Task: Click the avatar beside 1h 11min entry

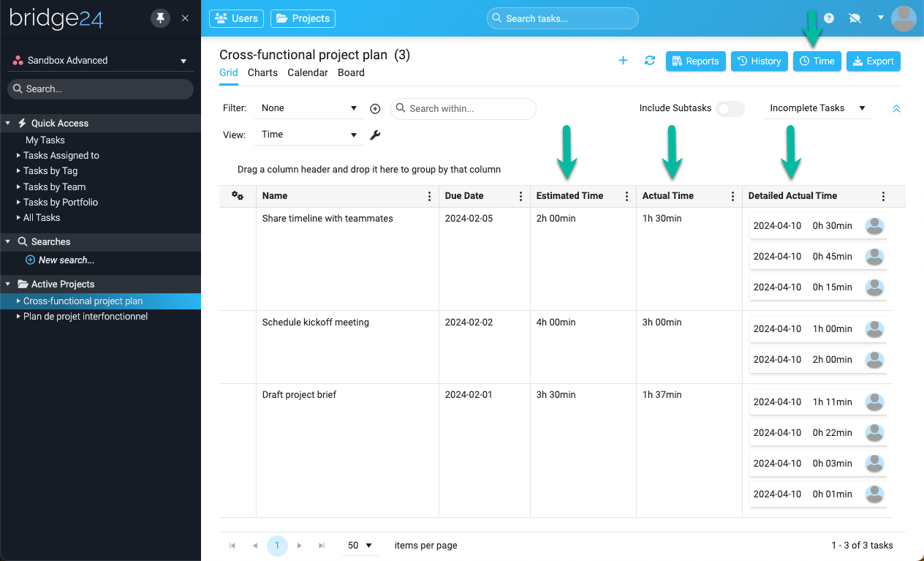Action: click(x=874, y=402)
